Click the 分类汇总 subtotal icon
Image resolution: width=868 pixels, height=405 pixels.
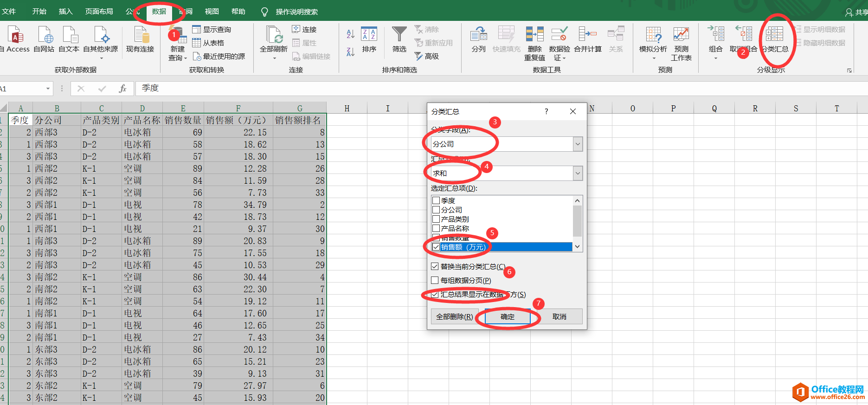coord(774,34)
